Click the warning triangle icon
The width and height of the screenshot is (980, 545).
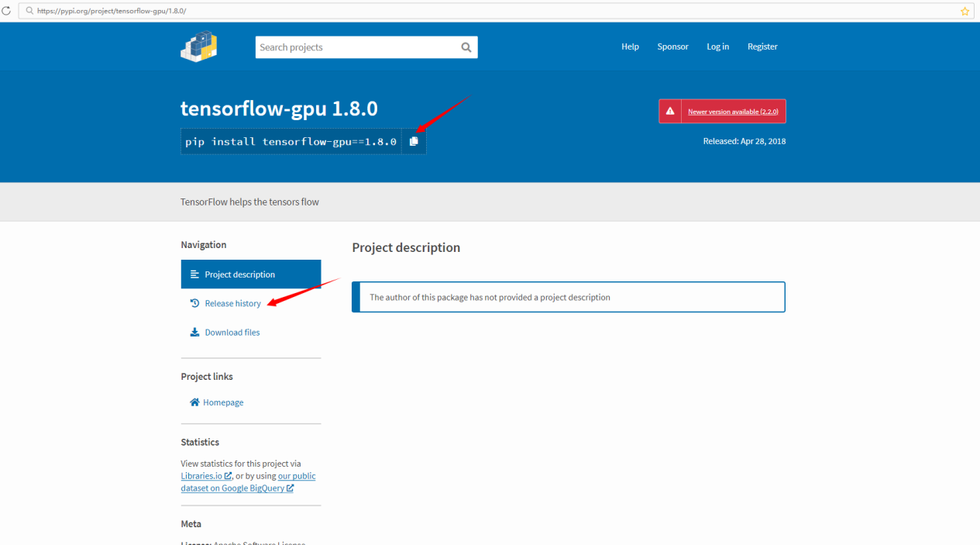point(670,111)
